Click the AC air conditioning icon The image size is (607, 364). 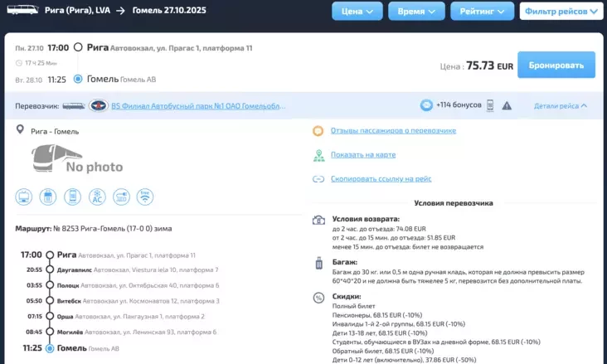(97, 197)
